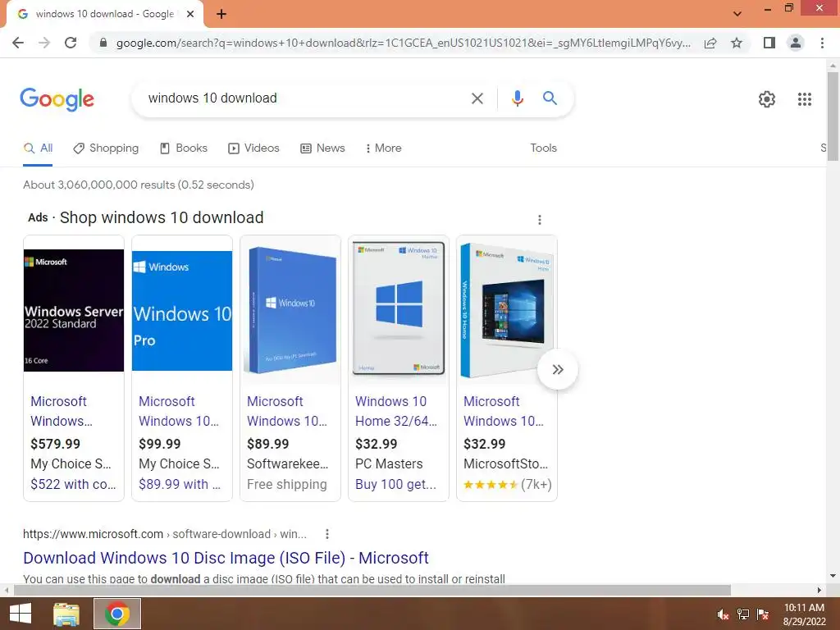Open the tab search chevron
840x630 pixels.
coord(737,14)
